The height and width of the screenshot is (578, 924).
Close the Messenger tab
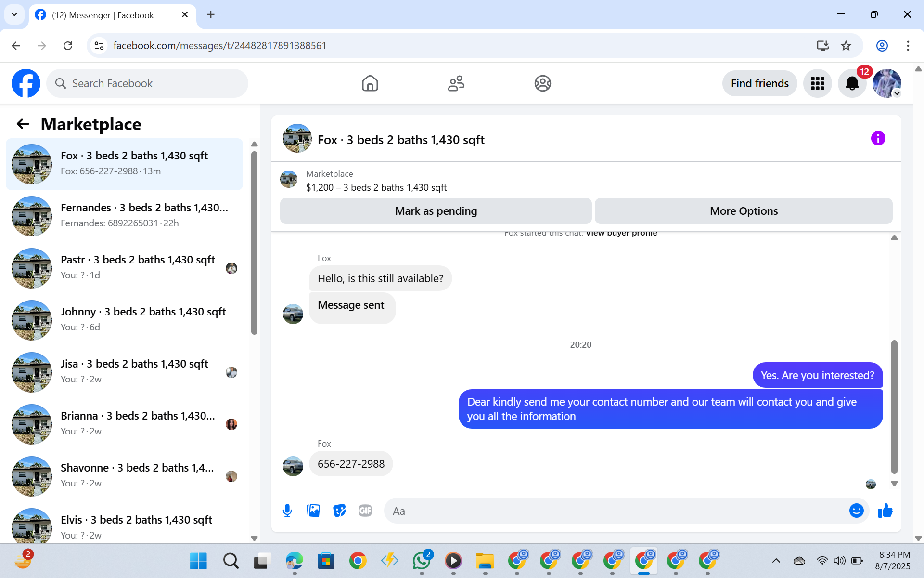point(185,15)
